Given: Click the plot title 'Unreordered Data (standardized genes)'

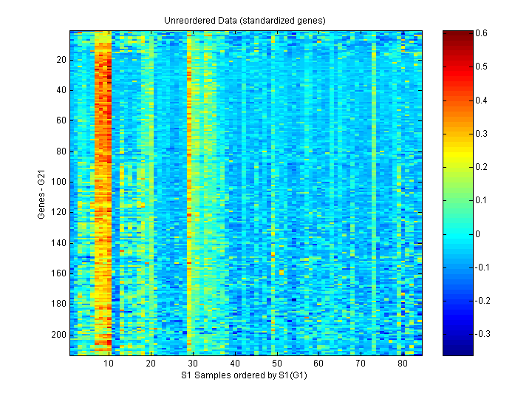Looking at the screenshot, I should point(245,20).
